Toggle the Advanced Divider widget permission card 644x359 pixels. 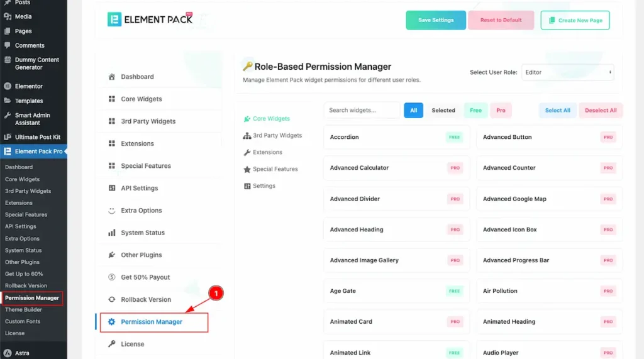click(x=396, y=199)
